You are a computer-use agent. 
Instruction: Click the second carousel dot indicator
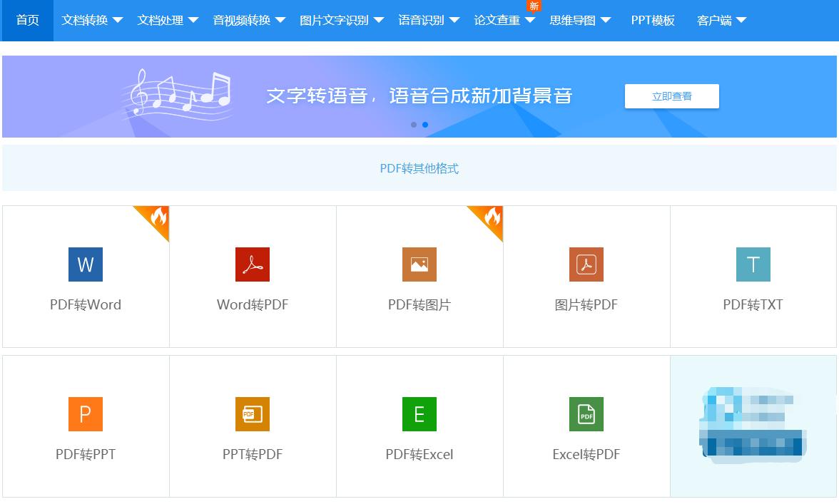[425, 124]
